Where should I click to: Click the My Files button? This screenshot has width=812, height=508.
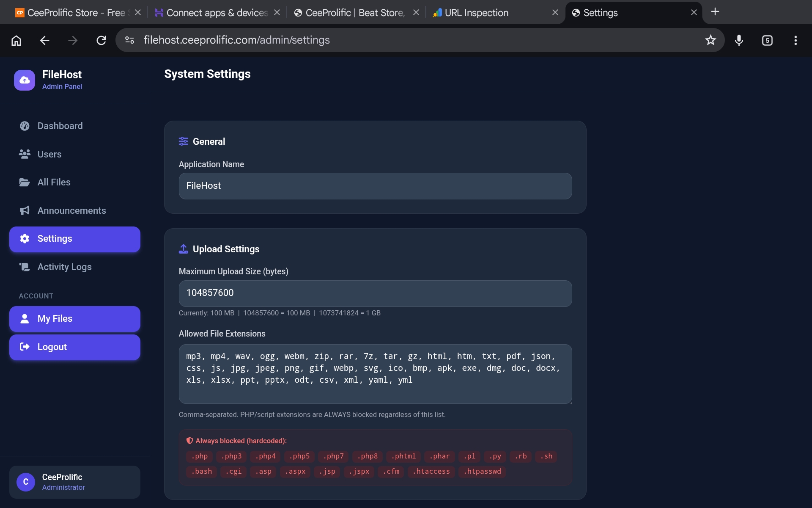75,319
